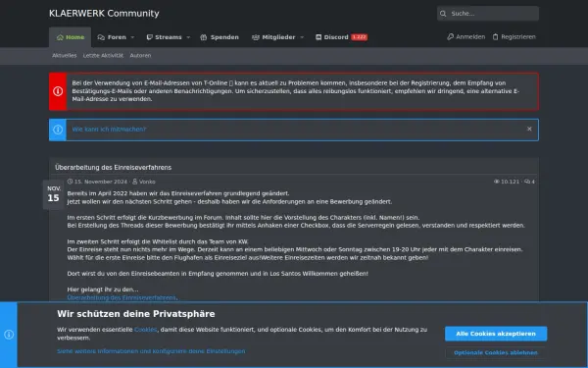Click Optionale Cookies ablehnen button

tap(496, 353)
